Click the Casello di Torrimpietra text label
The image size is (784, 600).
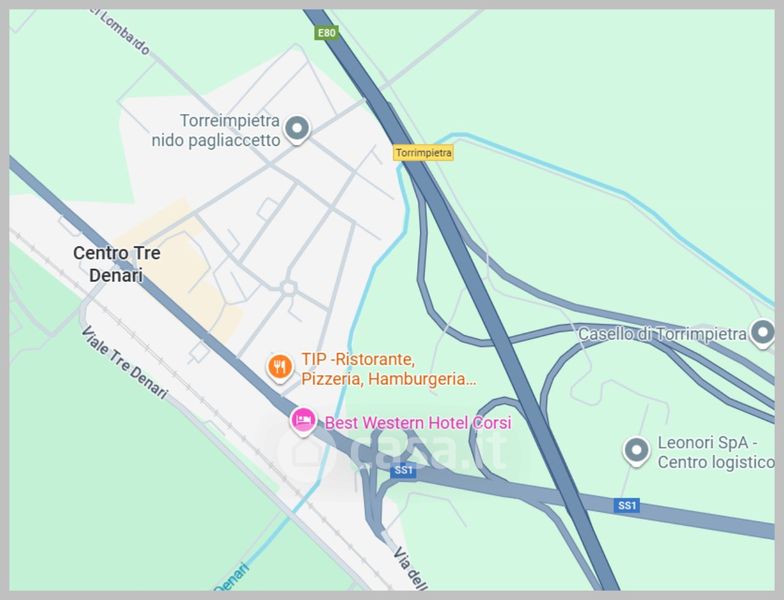click(x=662, y=334)
